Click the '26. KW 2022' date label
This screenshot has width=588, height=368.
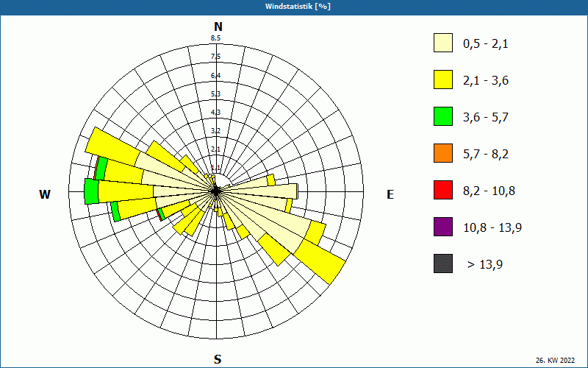click(x=555, y=360)
